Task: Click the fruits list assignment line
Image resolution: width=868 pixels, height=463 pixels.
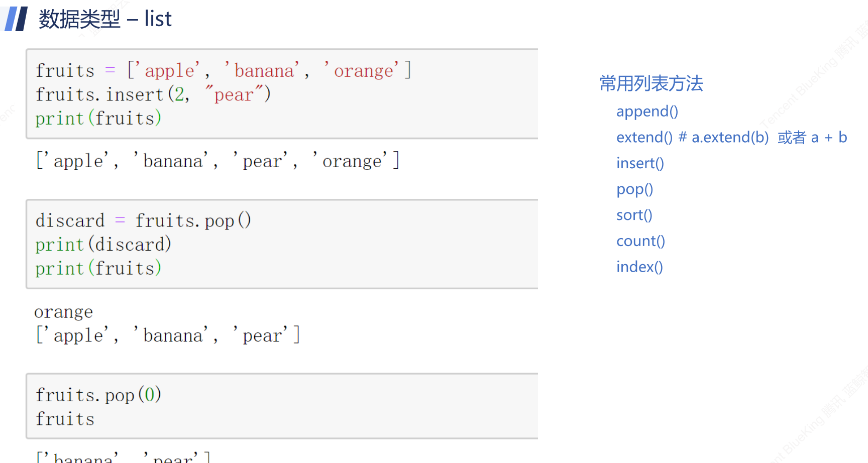Action: coord(224,70)
